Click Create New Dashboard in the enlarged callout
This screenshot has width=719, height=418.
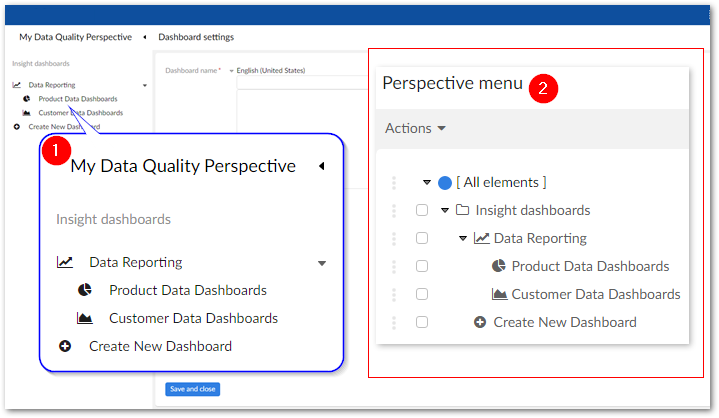click(x=160, y=346)
